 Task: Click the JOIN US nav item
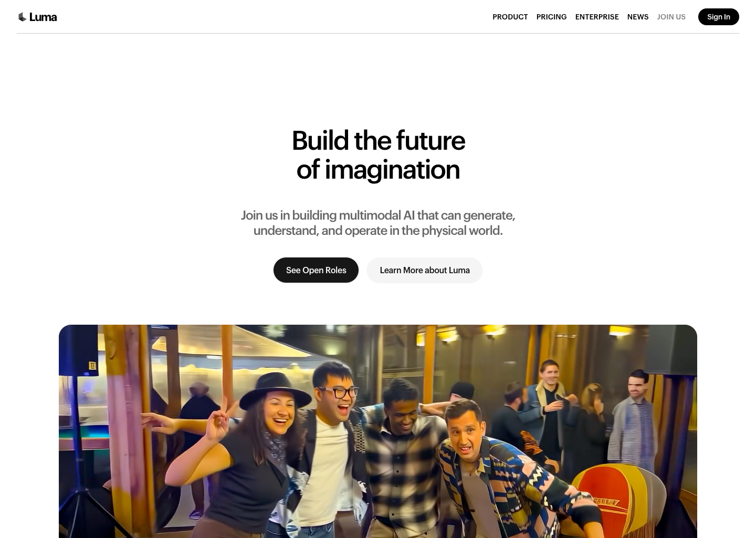point(671,17)
